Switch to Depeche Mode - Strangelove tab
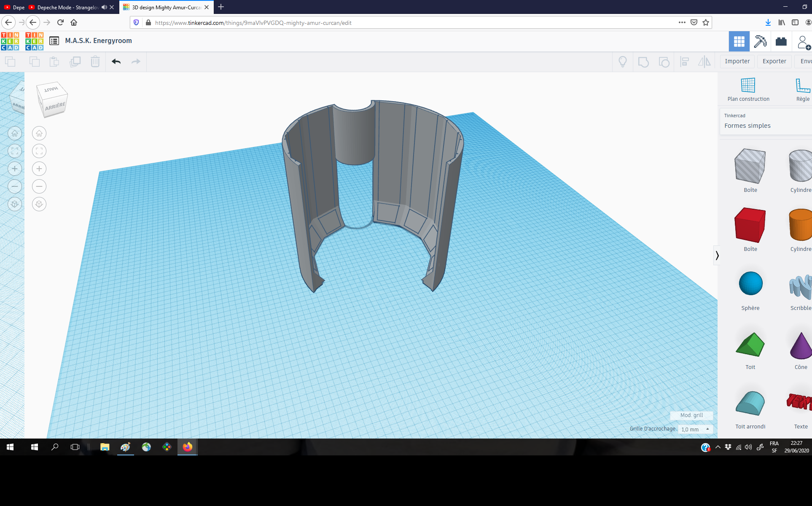Viewport: 812px width, 506px height. pos(67,7)
